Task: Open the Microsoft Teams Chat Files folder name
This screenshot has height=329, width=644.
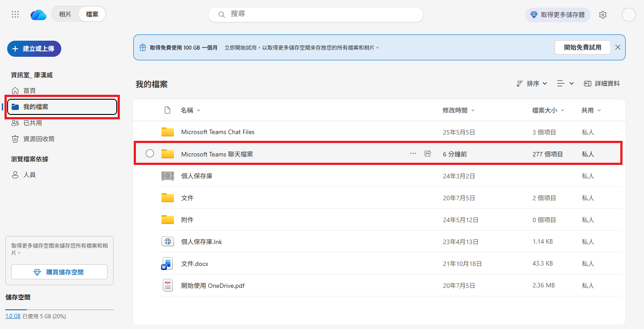Action: (218, 132)
